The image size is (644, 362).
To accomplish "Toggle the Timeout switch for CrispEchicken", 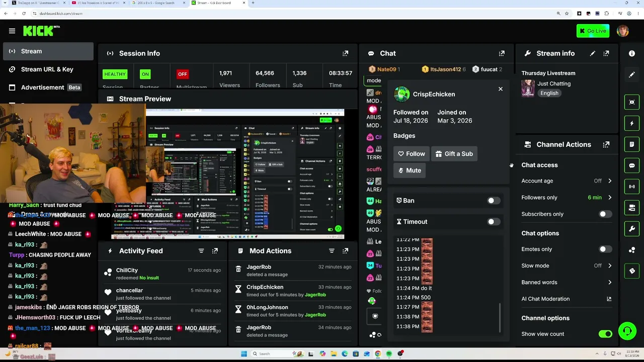I will 494,222.
